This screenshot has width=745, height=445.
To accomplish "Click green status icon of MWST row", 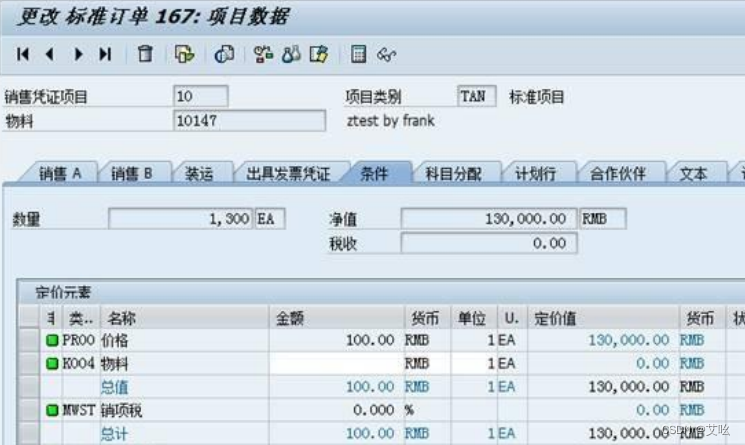I will tap(52, 410).
